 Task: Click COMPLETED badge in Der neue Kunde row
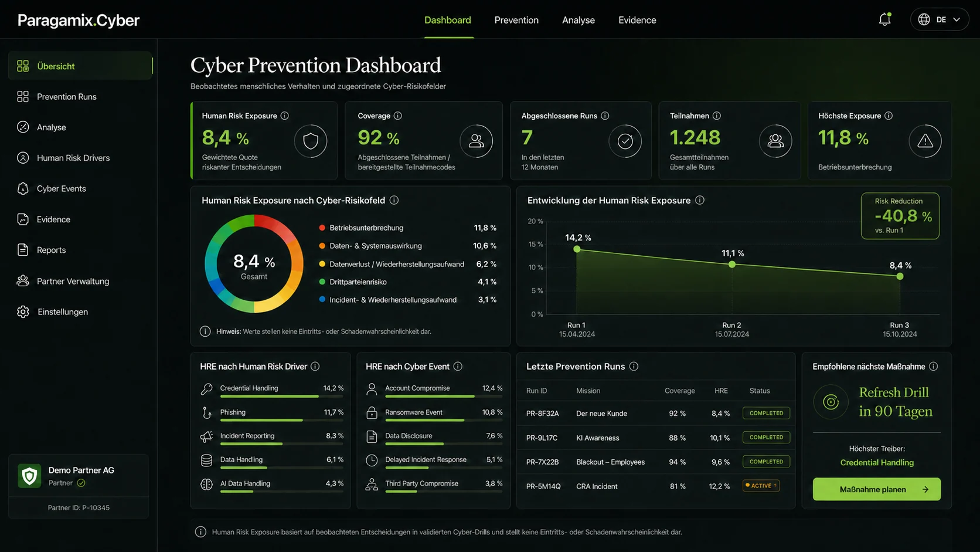(x=766, y=413)
